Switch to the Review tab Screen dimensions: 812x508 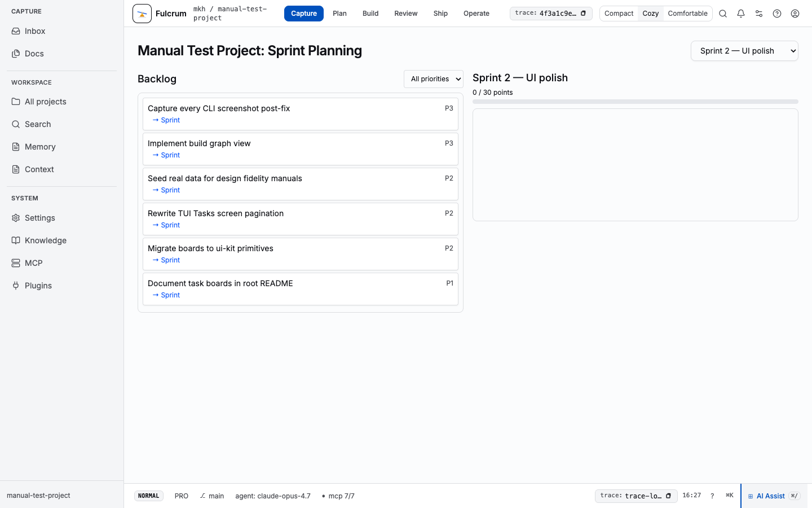click(x=406, y=14)
